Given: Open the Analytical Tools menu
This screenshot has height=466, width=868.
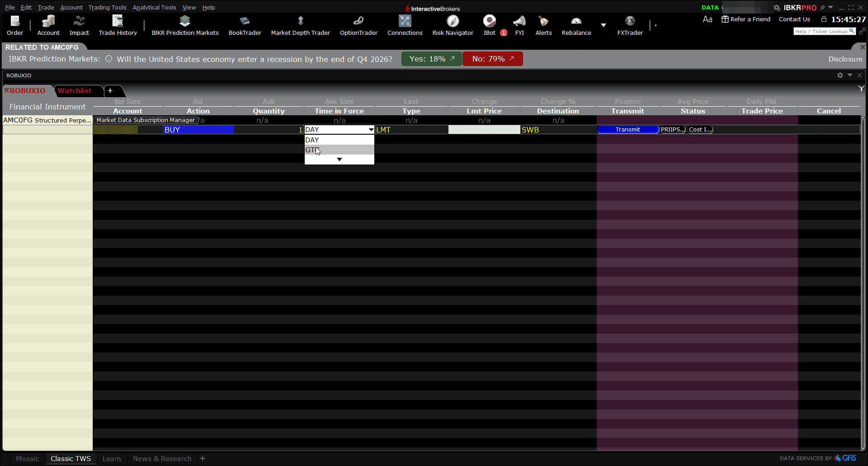Looking at the screenshot, I should pos(154,7).
